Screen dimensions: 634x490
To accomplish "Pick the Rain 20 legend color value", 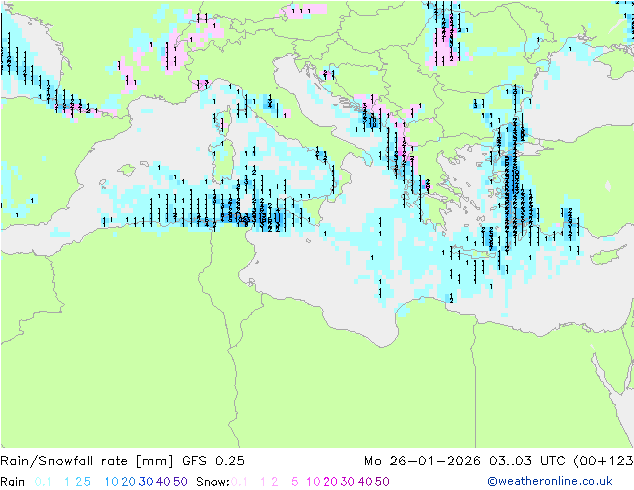I will coord(129,482).
